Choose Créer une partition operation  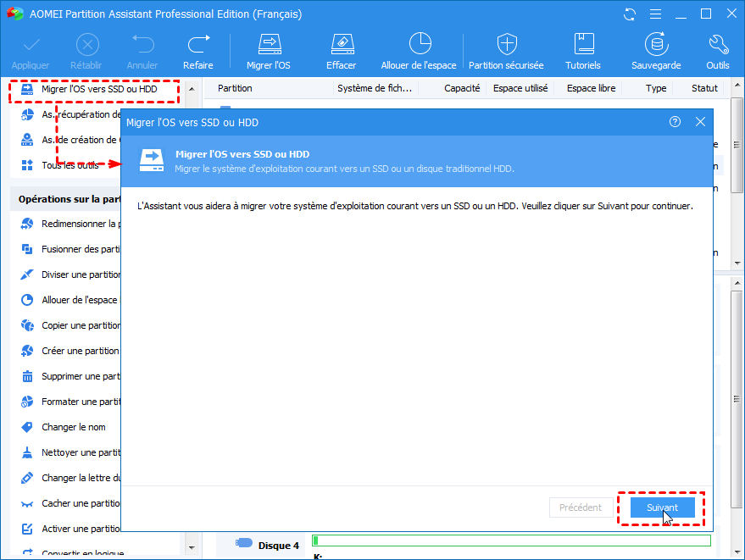(x=70, y=351)
